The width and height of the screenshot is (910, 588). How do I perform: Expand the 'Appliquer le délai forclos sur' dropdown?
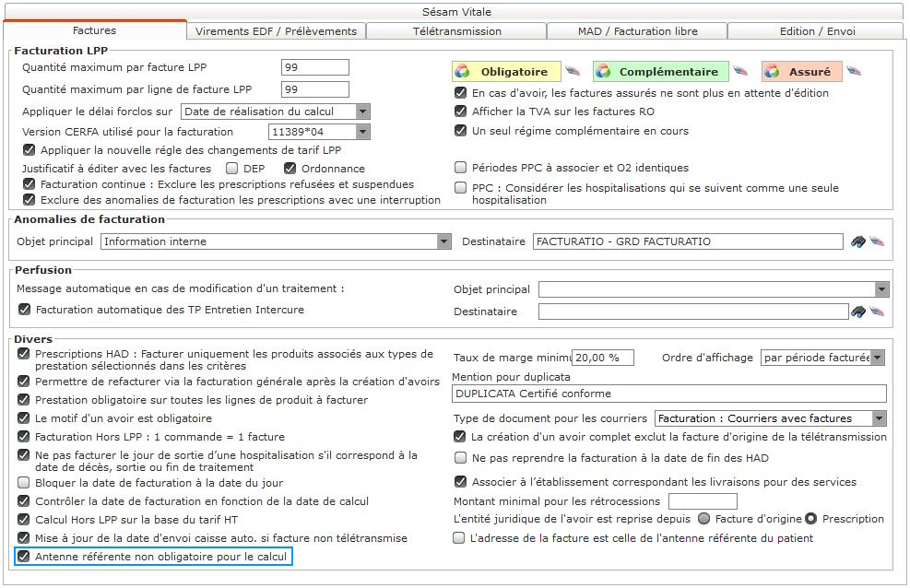(362, 112)
